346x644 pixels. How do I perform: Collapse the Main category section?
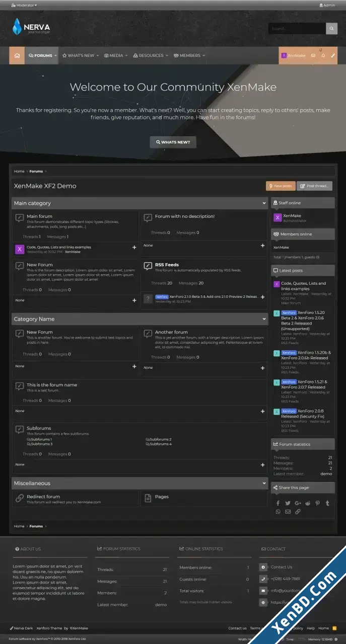click(264, 203)
